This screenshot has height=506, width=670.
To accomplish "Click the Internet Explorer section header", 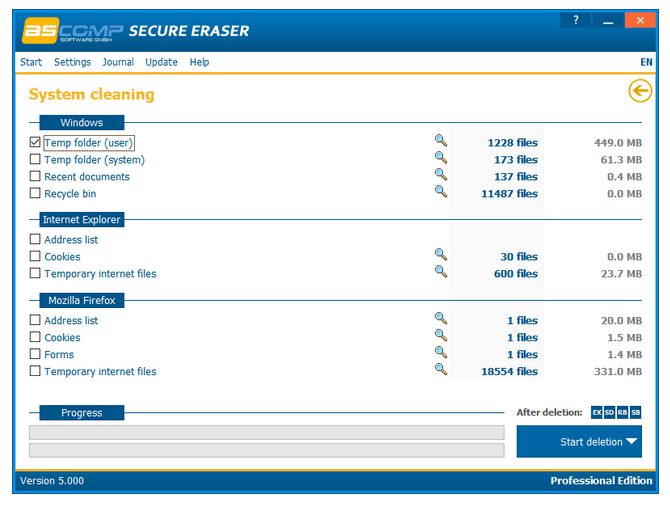I will tap(82, 220).
